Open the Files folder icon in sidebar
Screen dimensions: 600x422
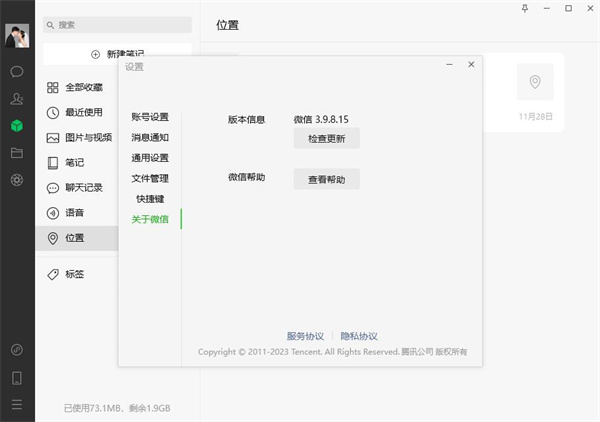pyautogui.click(x=17, y=153)
